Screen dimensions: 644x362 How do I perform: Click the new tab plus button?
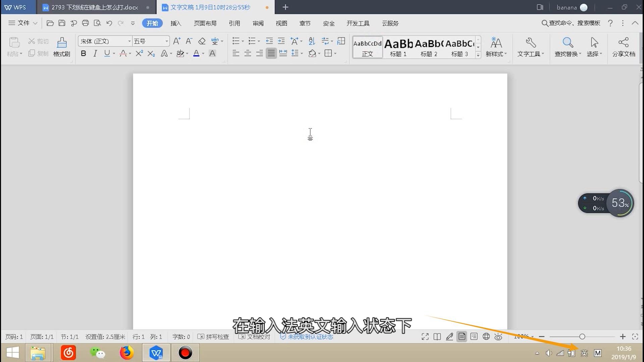285,7
